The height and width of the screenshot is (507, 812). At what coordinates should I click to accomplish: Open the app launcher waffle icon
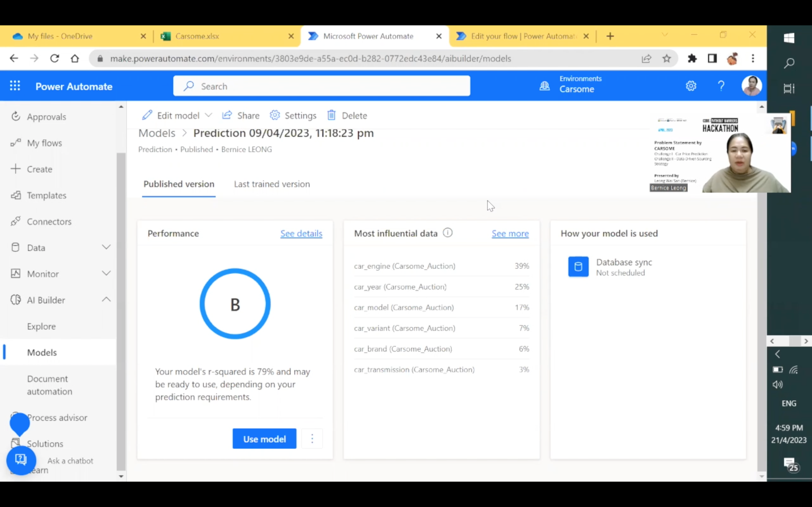(15, 86)
